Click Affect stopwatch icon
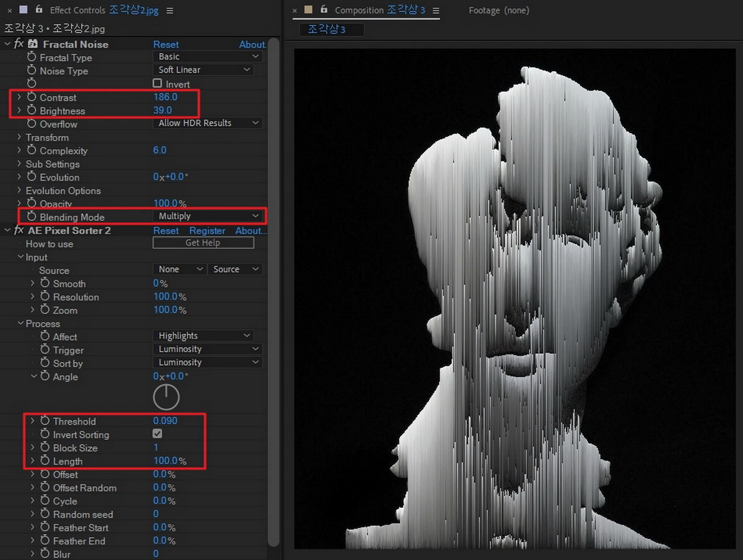This screenshot has height=560, width=743. (45, 337)
